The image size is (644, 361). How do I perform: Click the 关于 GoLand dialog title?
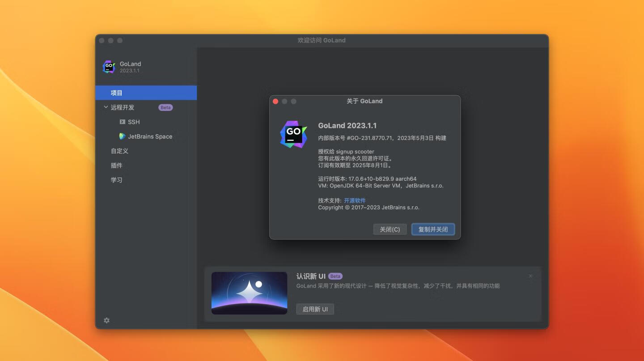[364, 101]
